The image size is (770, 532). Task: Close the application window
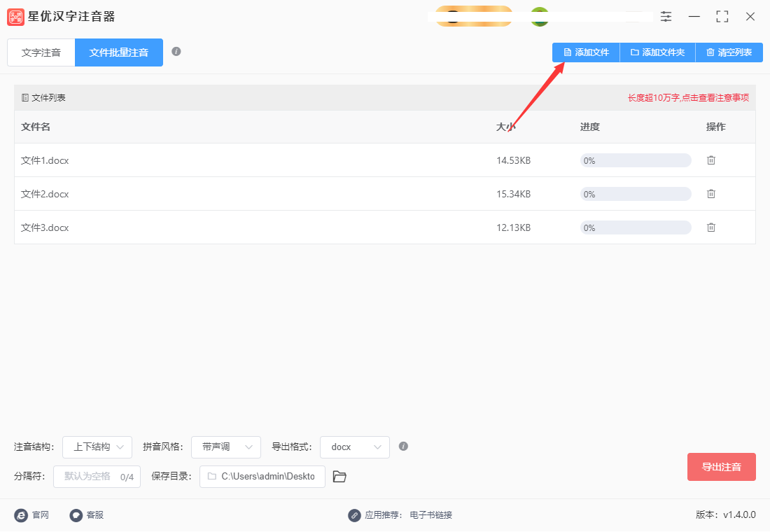750,17
